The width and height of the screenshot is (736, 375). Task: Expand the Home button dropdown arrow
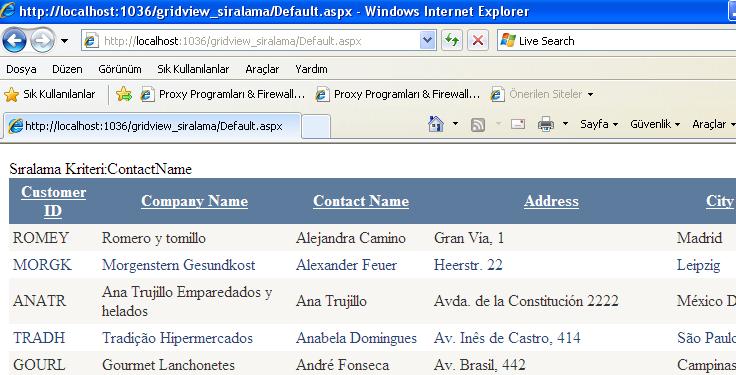455,124
